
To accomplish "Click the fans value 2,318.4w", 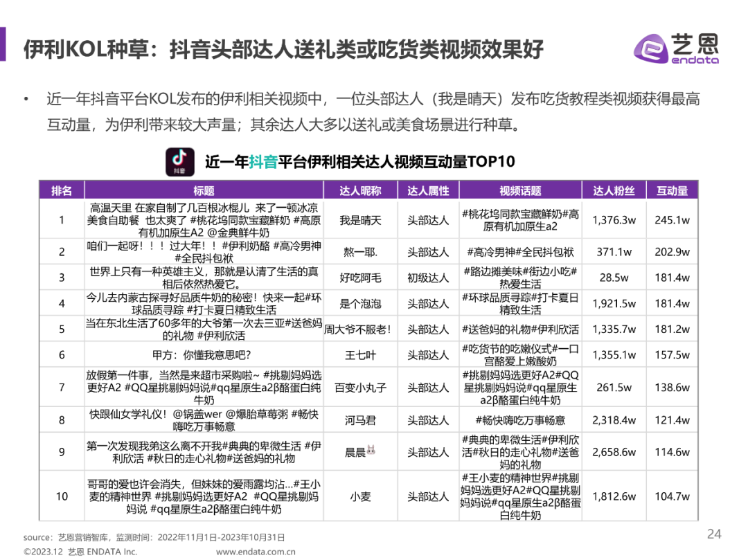I will [x=614, y=420].
